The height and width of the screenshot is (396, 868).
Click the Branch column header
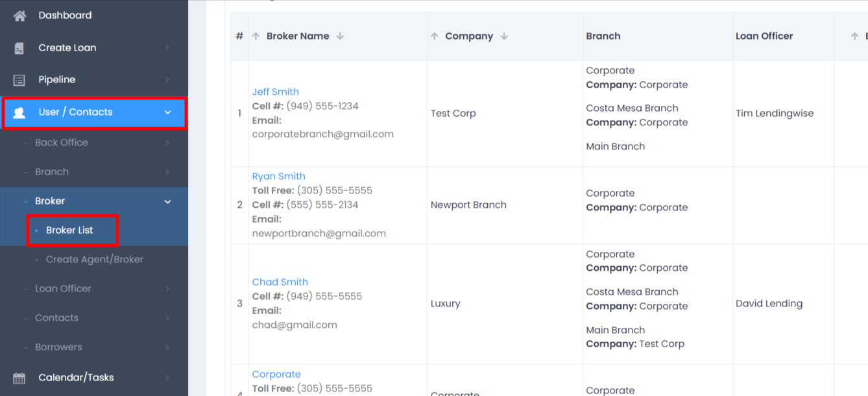[x=603, y=36]
